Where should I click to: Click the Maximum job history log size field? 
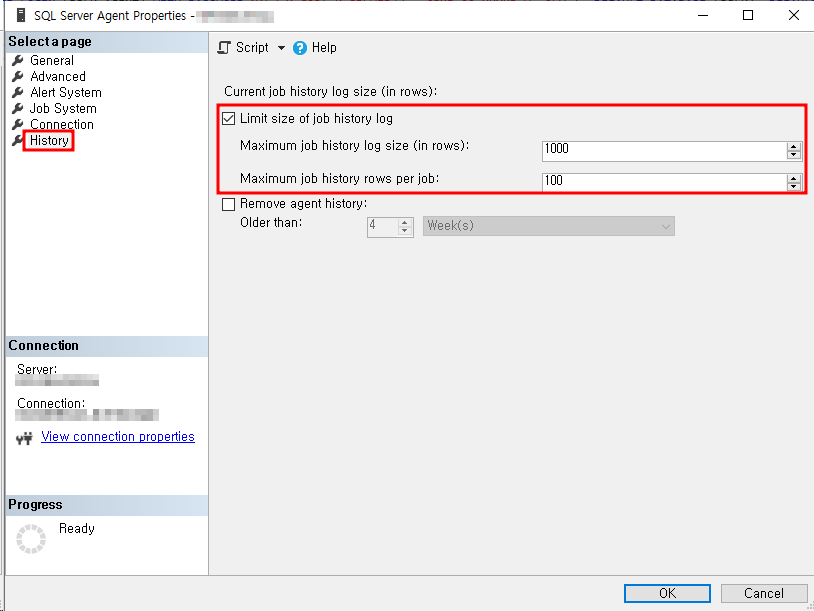(x=664, y=151)
